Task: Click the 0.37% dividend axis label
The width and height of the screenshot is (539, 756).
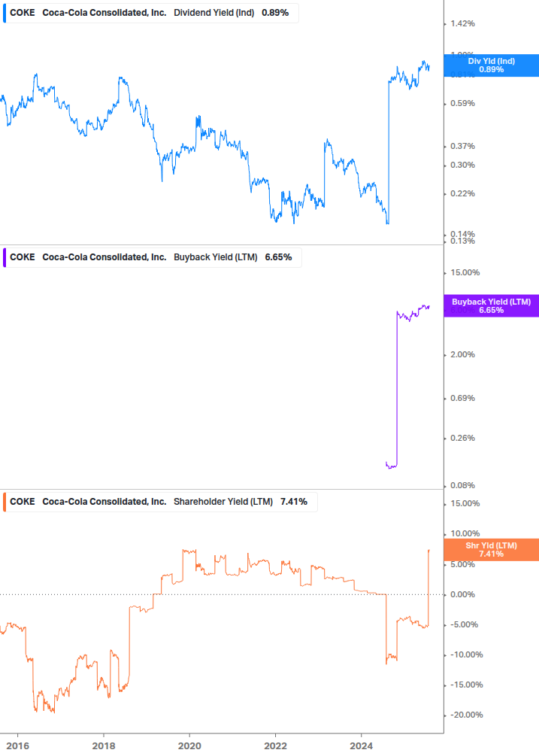Action: coord(462,146)
